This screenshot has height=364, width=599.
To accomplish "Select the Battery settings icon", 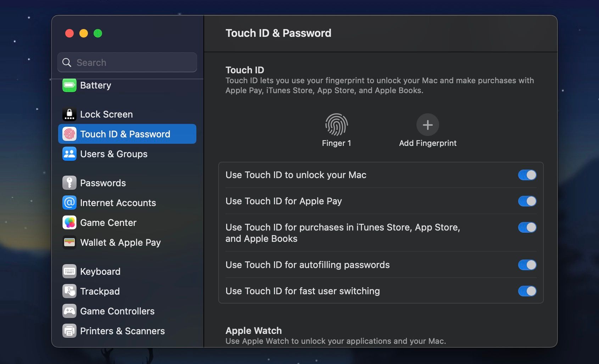I will pos(69,85).
